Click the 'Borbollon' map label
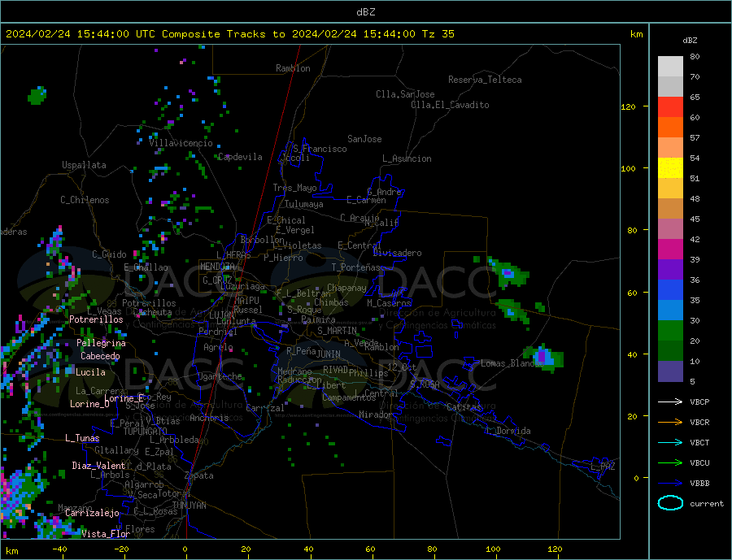The image size is (732, 560). tap(263, 240)
